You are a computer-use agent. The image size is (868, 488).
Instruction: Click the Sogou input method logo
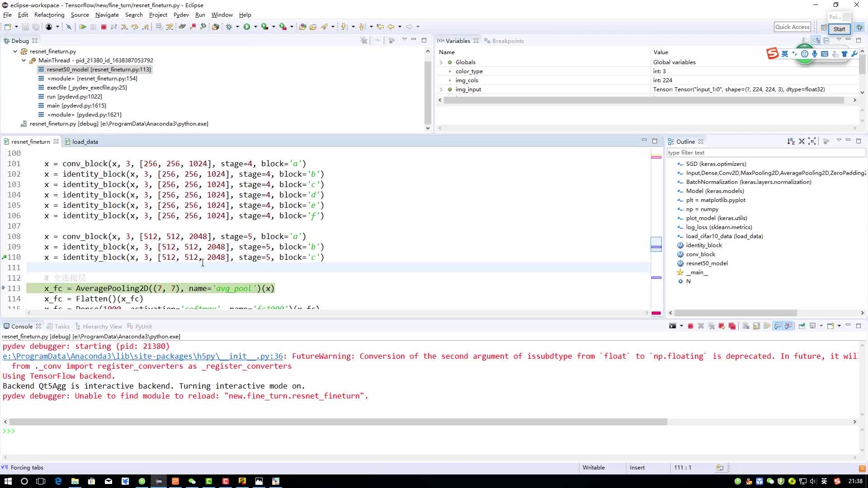click(x=772, y=53)
